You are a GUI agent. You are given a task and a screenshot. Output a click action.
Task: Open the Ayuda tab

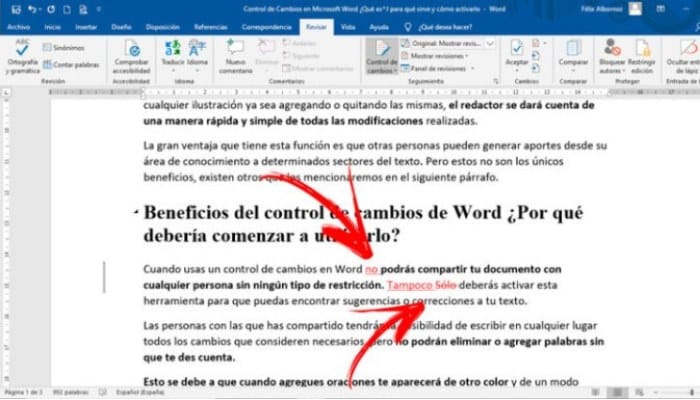tap(379, 27)
